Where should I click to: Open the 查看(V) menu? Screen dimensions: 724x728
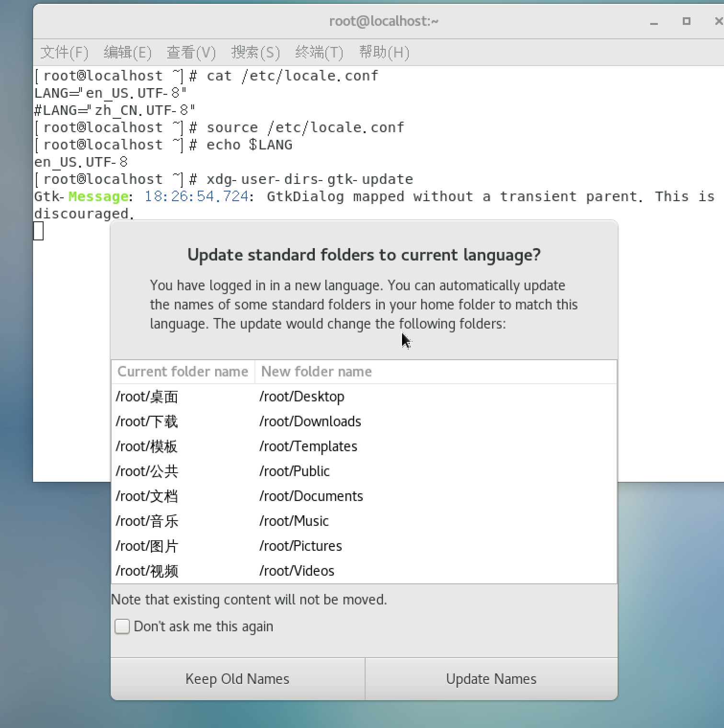[191, 52]
